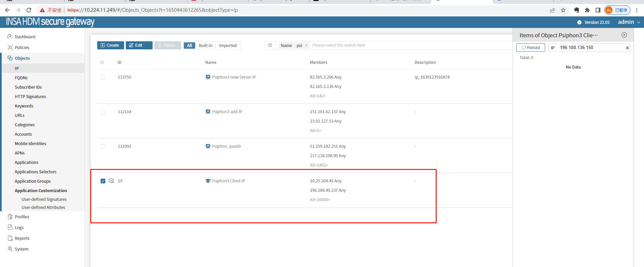
Task: Click the table column settings gear icon
Action: [x=102, y=62]
